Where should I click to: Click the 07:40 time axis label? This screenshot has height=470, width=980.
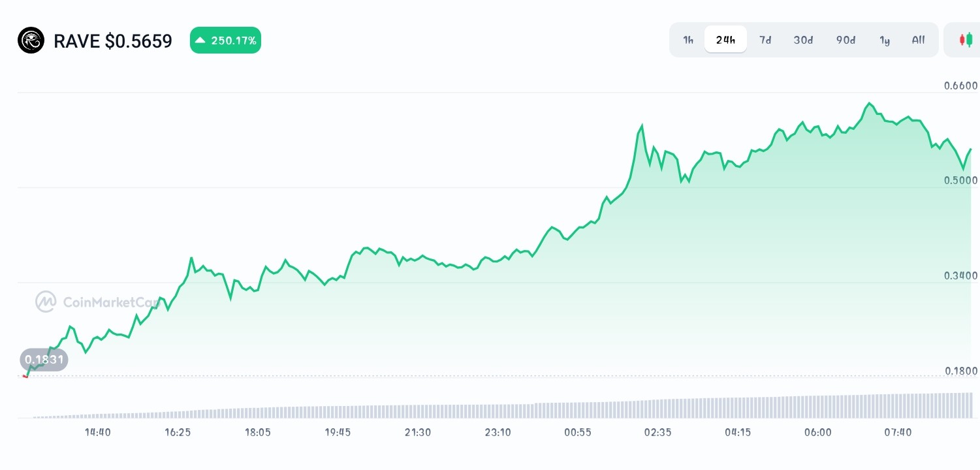(x=898, y=432)
